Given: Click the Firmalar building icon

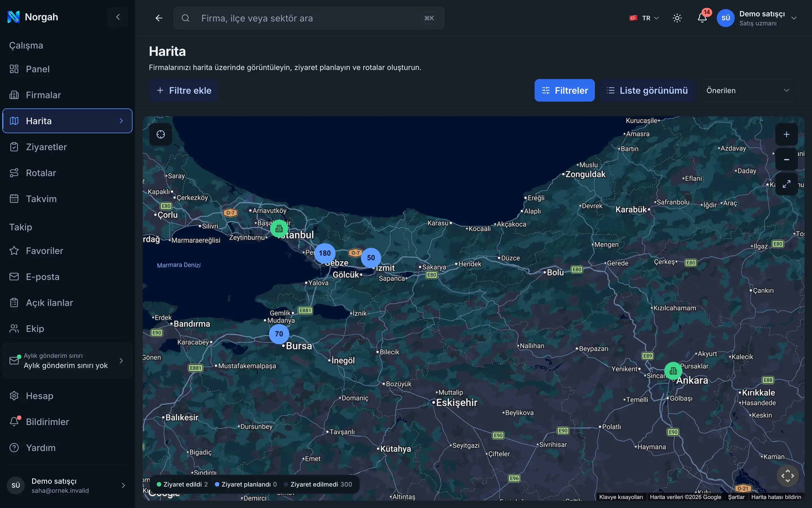Looking at the screenshot, I should pos(14,95).
